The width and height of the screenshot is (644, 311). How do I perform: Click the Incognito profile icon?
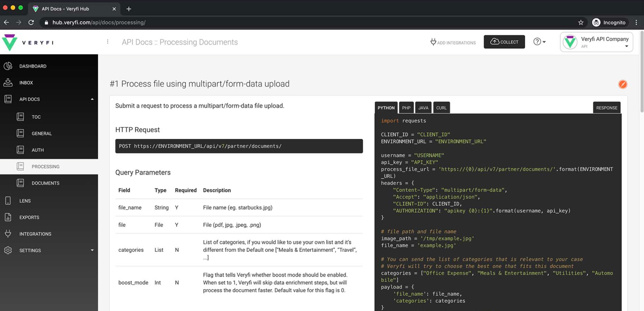pyautogui.click(x=596, y=22)
